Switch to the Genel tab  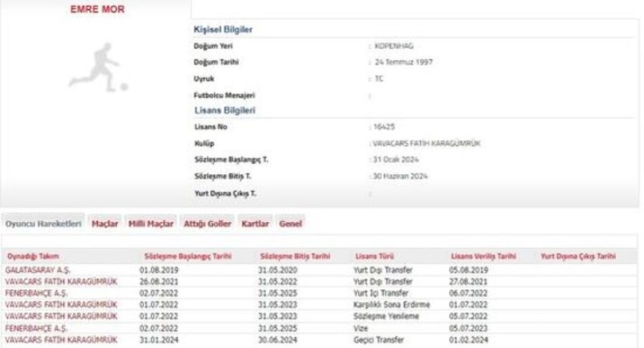(291, 223)
